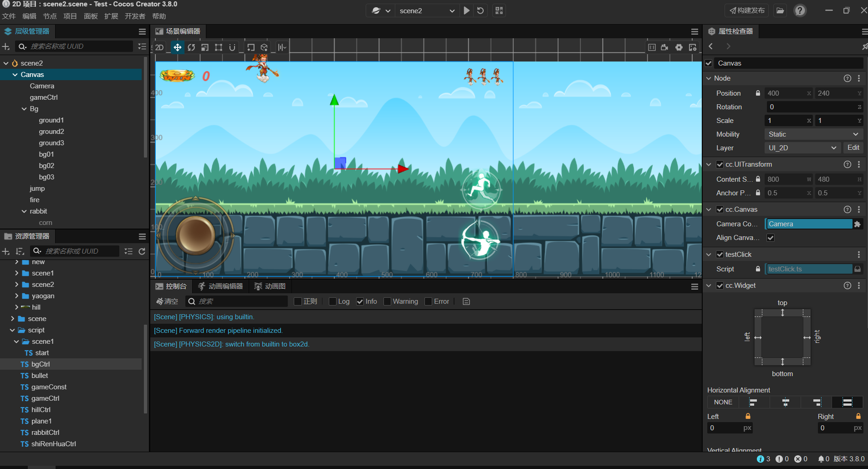Screen dimensions: 868x469
Task: Play the scene preview
Action: (x=467, y=10)
